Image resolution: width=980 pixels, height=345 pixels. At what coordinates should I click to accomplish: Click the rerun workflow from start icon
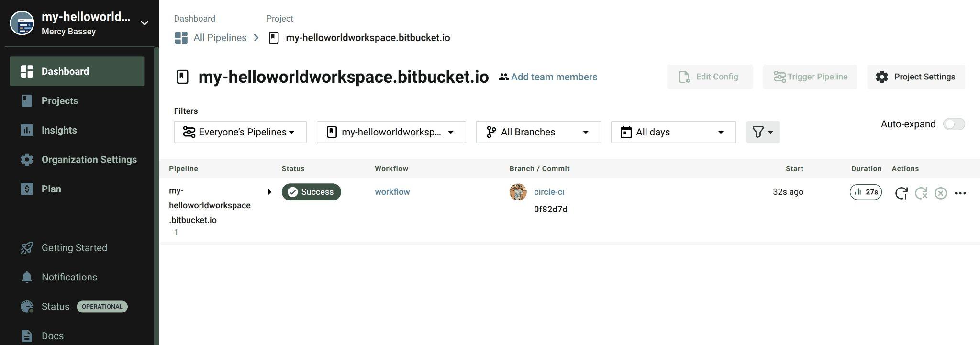point(901,193)
